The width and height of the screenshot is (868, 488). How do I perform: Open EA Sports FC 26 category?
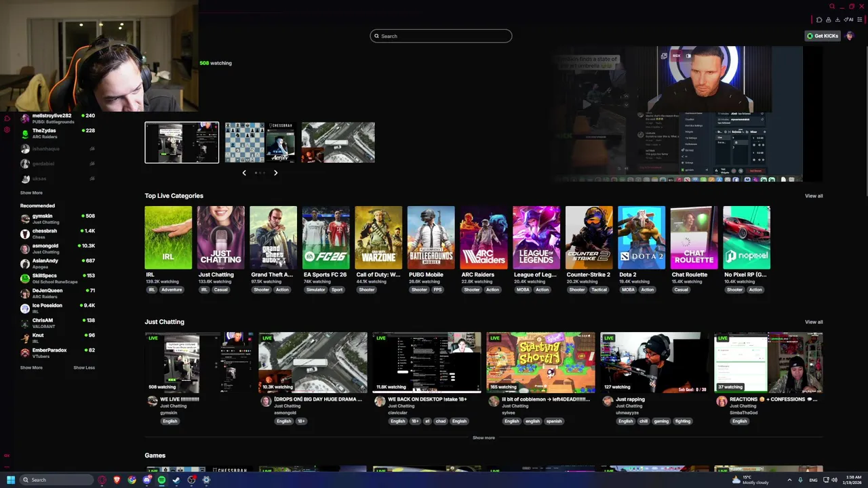click(325, 238)
